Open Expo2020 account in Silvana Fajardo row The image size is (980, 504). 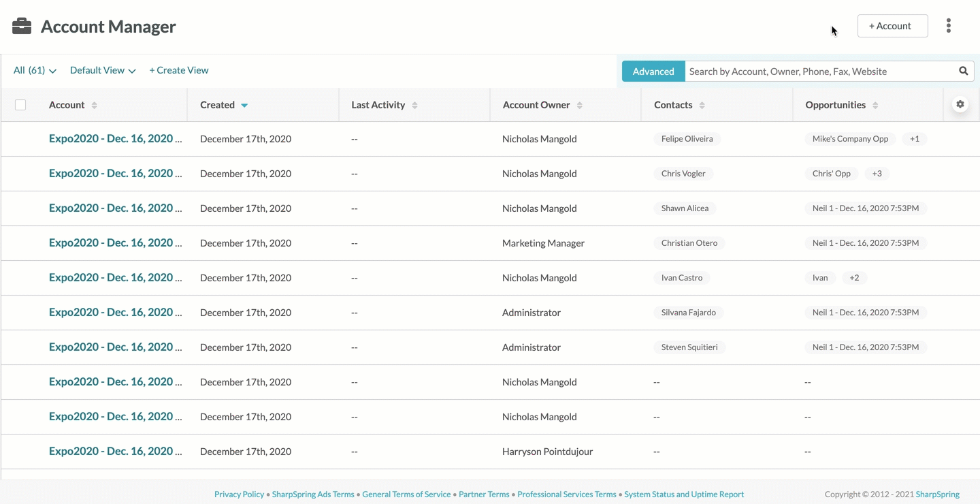[x=115, y=312]
